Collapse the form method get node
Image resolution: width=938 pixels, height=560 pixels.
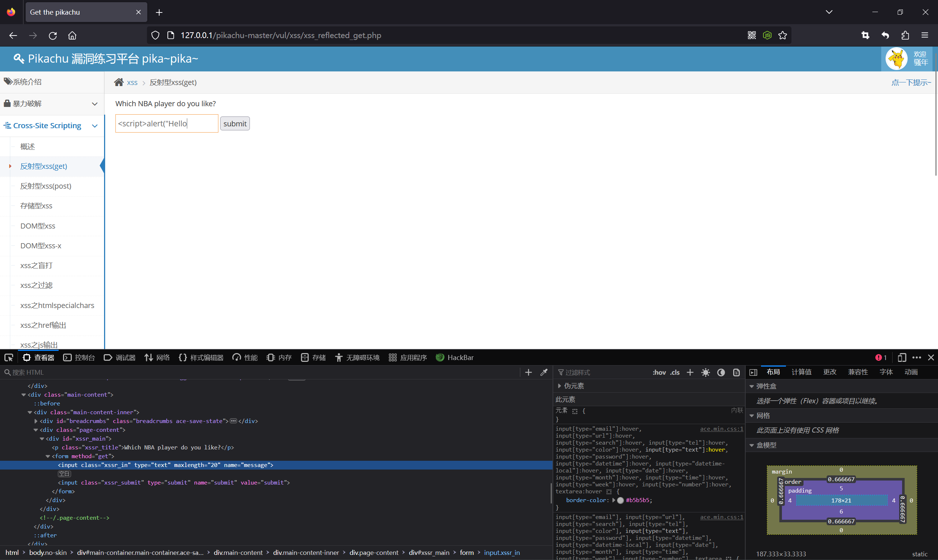coord(48,456)
